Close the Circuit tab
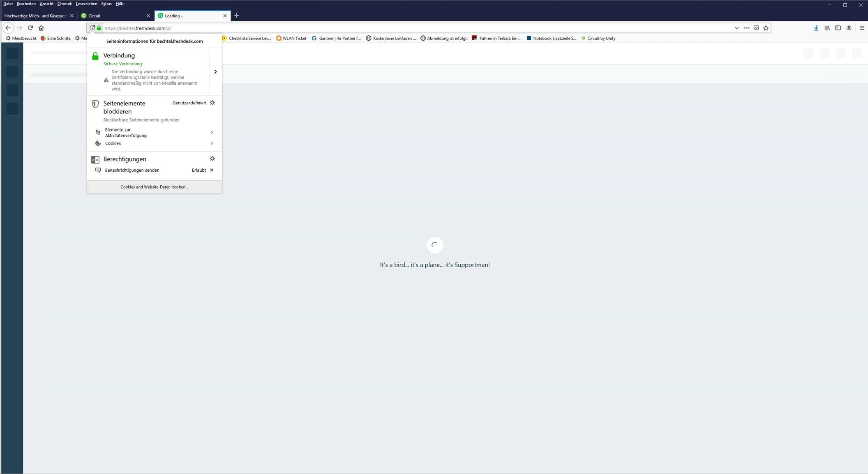This screenshot has width=868, height=474. point(148,16)
